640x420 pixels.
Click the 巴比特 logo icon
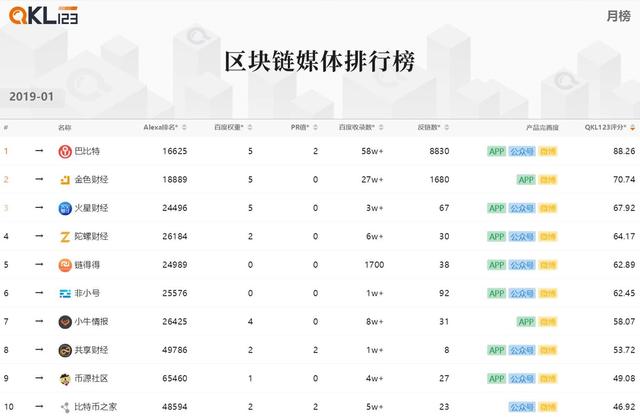[x=65, y=151]
